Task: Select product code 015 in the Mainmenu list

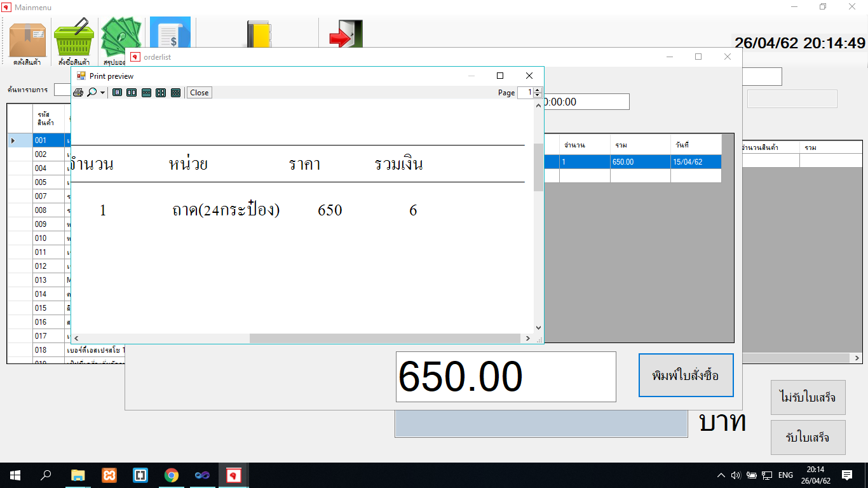Action: tap(48, 308)
